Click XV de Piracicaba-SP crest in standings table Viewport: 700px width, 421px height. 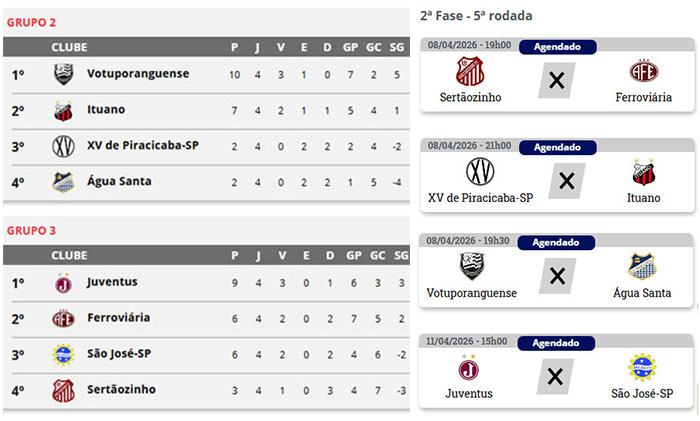point(64,146)
